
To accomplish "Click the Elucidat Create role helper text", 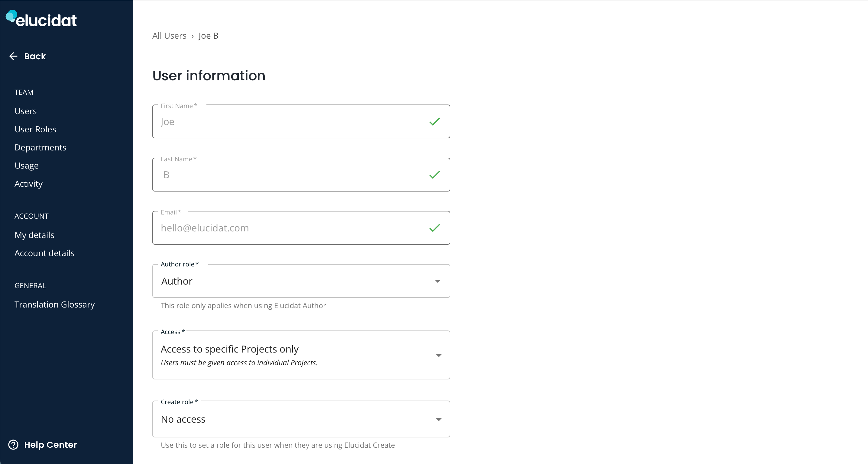I will (x=278, y=445).
